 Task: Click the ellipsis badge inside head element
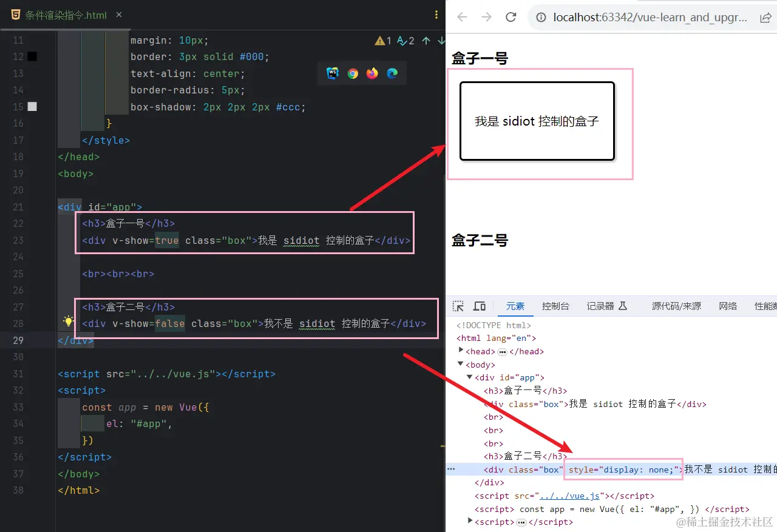503,352
